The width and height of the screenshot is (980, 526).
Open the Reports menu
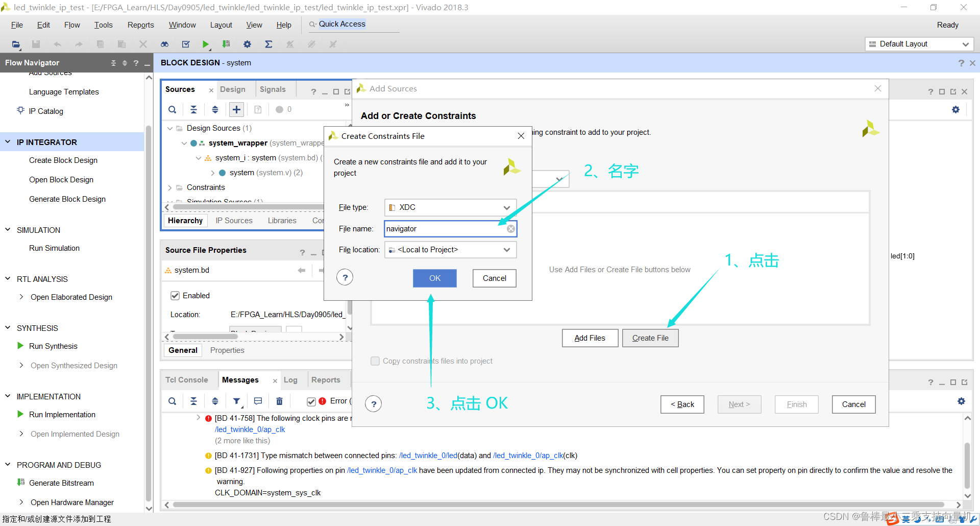coord(140,25)
